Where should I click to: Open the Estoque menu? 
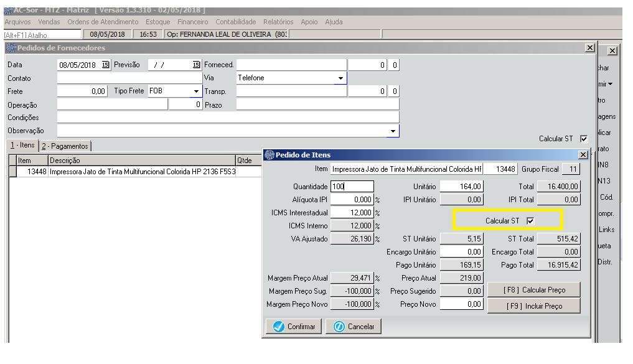[158, 22]
